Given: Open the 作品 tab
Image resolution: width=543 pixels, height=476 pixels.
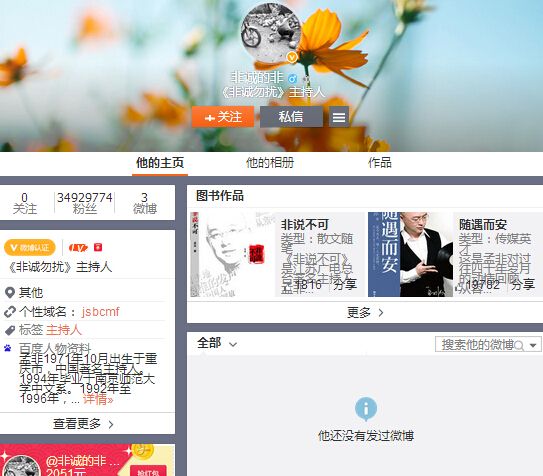Looking at the screenshot, I should pos(380,162).
